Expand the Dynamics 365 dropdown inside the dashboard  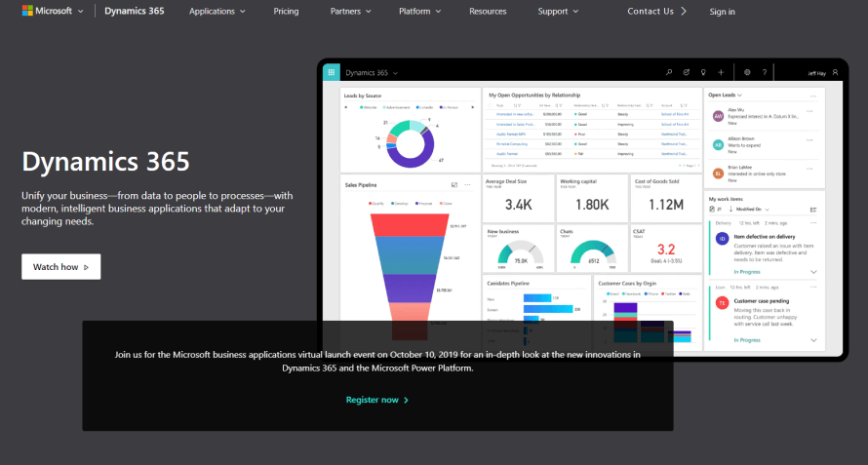pyautogui.click(x=395, y=73)
